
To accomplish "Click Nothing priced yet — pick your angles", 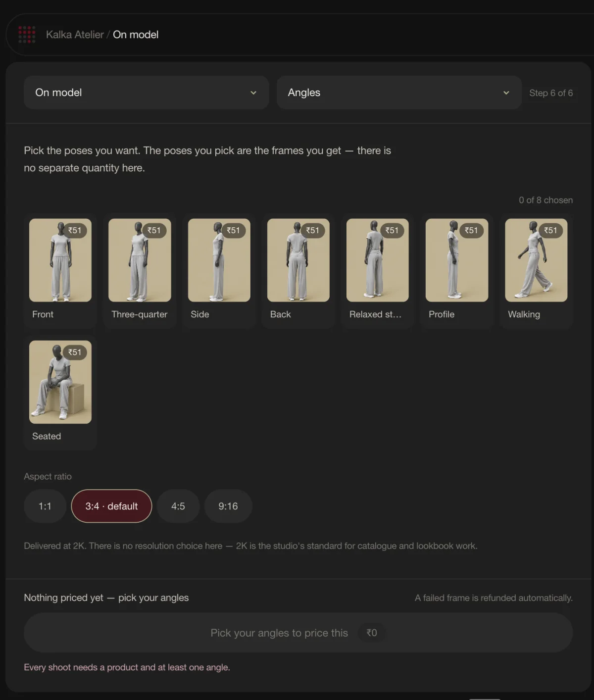I will [106, 598].
